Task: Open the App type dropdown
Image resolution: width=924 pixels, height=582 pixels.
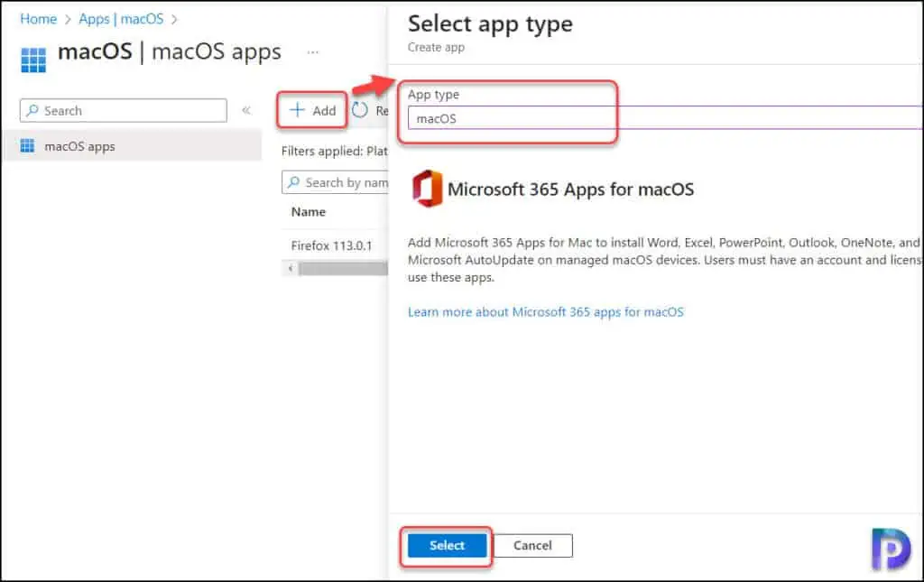Action: pyautogui.click(x=665, y=118)
